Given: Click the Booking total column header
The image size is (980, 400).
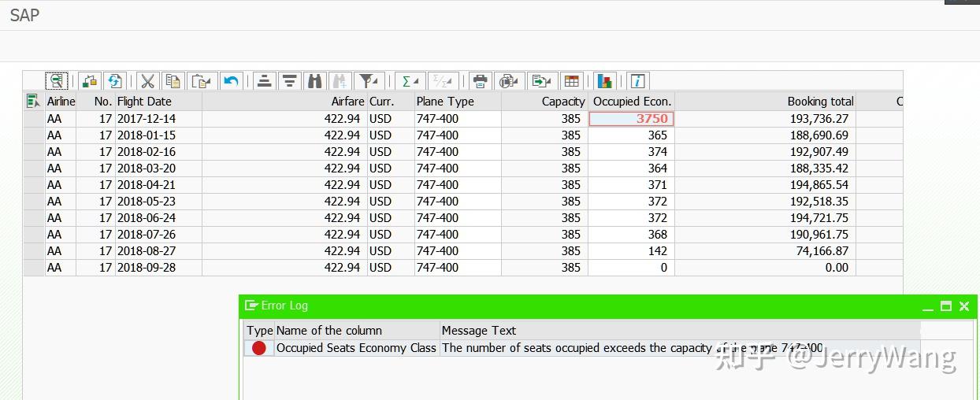Looking at the screenshot, I should coord(765,101).
